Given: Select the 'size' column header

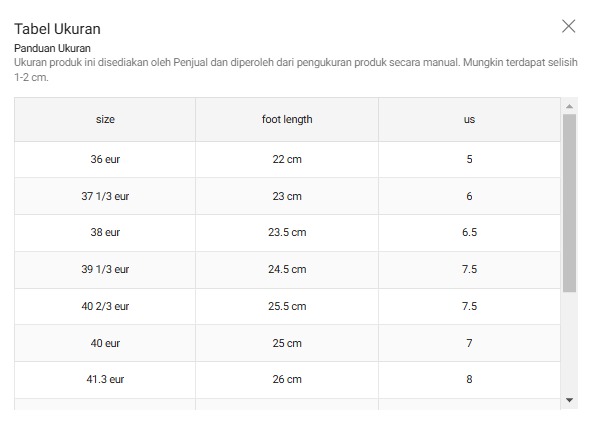Looking at the screenshot, I should click(x=105, y=119).
